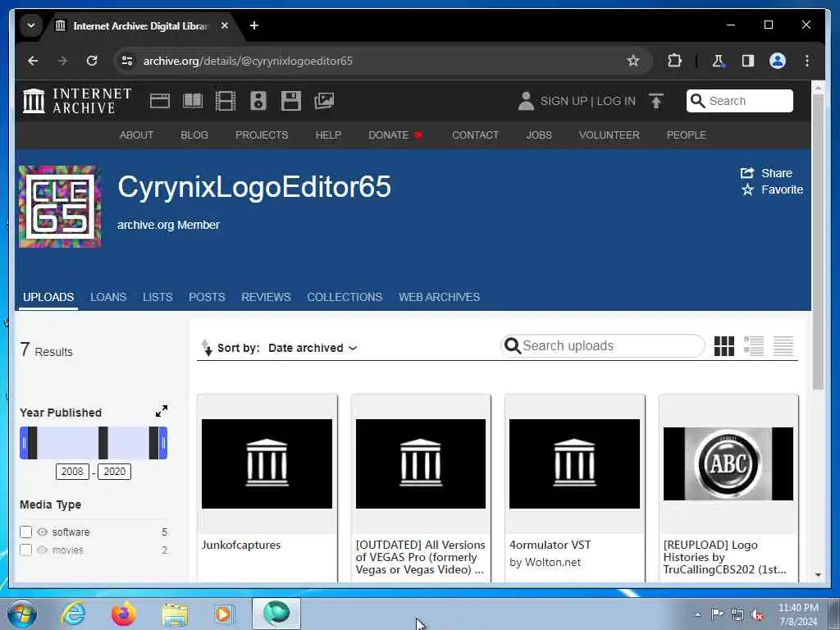
Task: Switch to the LISTS tab
Action: 157,297
